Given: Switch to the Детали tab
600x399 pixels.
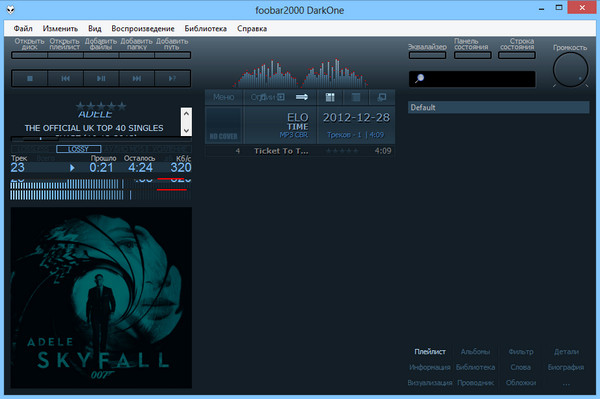Looking at the screenshot, I should point(566,352).
